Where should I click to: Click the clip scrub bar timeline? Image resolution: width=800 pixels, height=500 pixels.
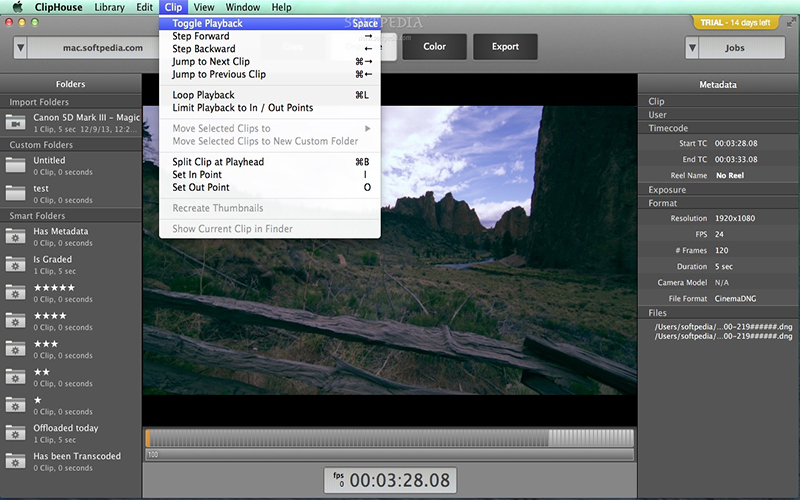[x=390, y=438]
